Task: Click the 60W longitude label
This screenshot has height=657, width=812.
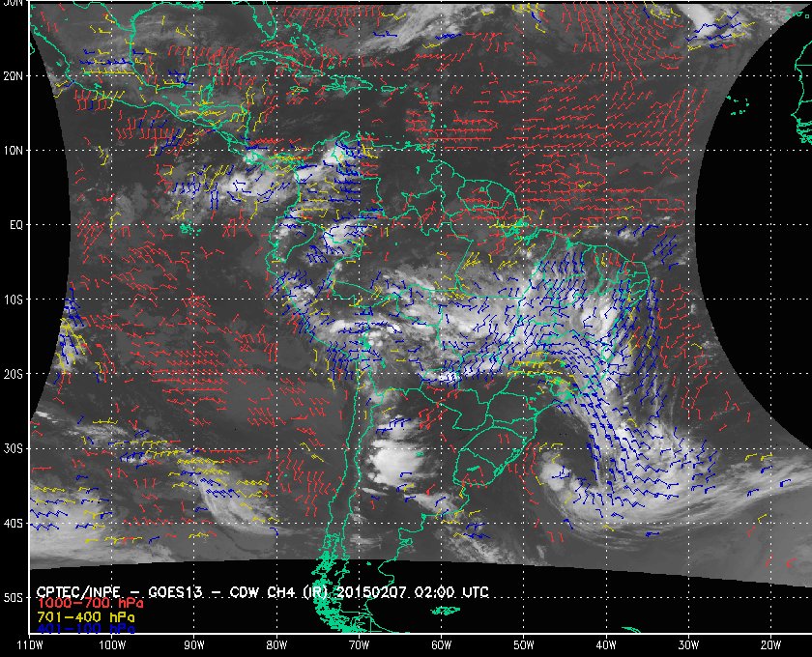Action: 441,645
